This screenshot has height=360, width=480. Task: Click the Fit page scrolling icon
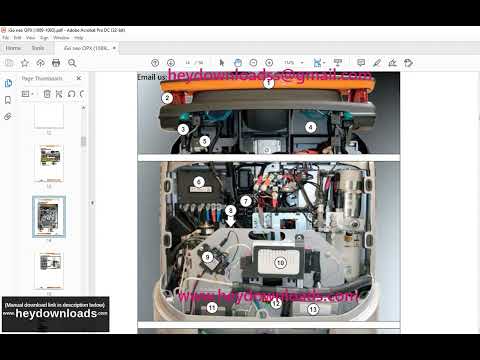(317, 63)
